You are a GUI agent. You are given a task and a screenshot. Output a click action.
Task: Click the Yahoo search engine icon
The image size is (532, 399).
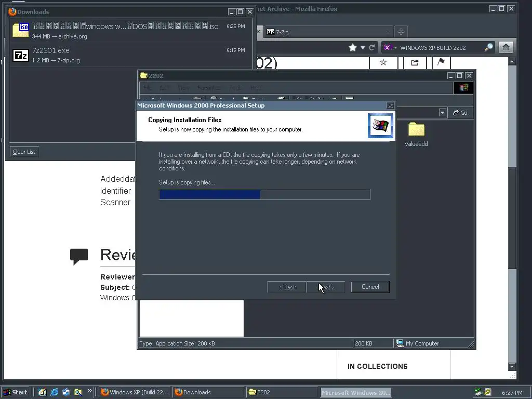(x=388, y=47)
